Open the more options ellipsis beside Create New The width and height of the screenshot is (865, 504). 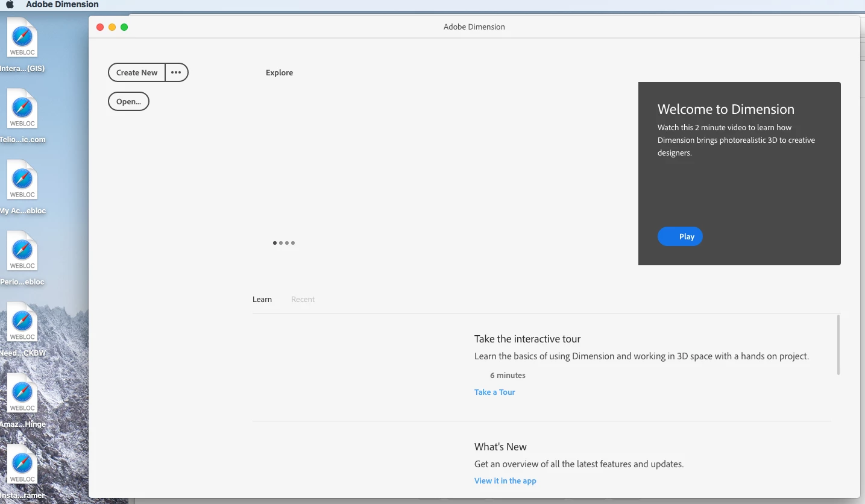click(x=176, y=72)
